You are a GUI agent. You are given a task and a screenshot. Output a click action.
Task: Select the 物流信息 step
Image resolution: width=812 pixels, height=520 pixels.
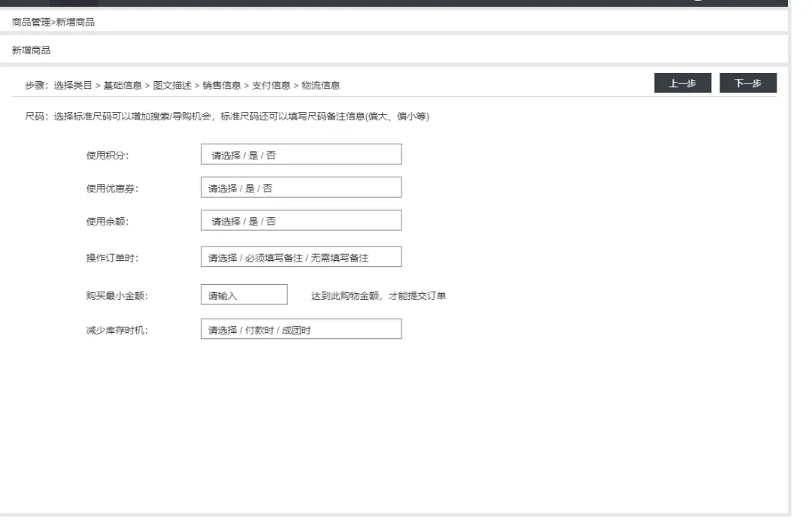pyautogui.click(x=320, y=86)
